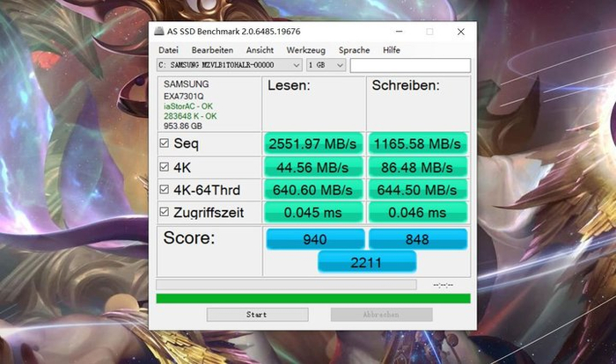Uncheck the Zugriffszeit test checkbox
This screenshot has width=616, height=364.
[165, 212]
